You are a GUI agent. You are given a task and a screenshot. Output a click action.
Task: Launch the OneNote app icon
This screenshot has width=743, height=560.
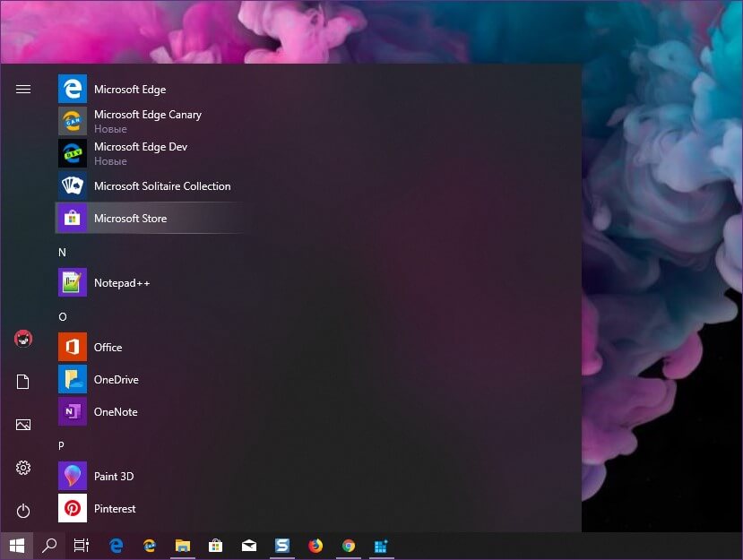point(73,411)
